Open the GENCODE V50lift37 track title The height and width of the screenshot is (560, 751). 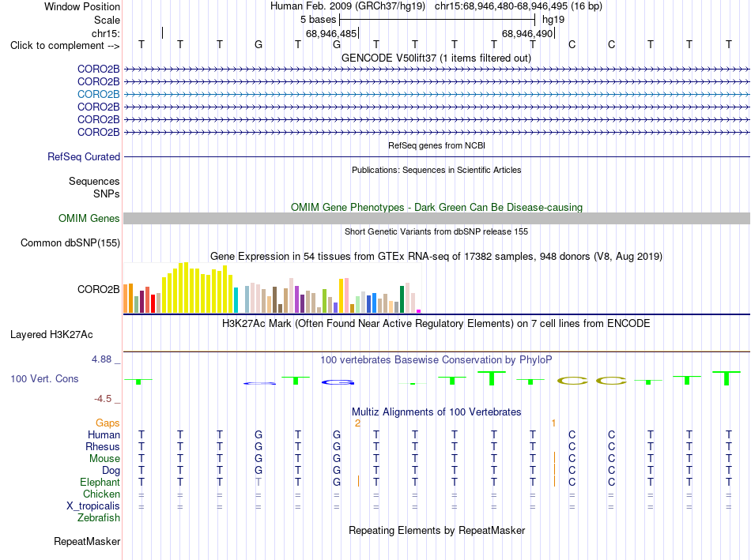[436, 58]
